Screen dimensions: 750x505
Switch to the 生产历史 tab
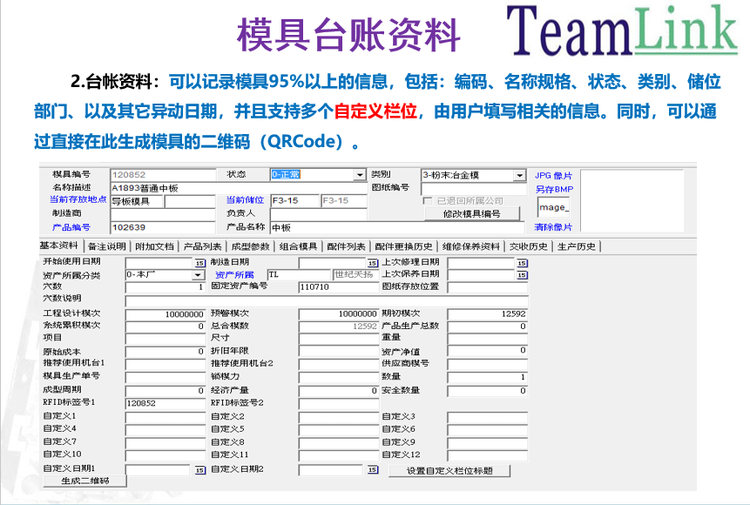(576, 246)
